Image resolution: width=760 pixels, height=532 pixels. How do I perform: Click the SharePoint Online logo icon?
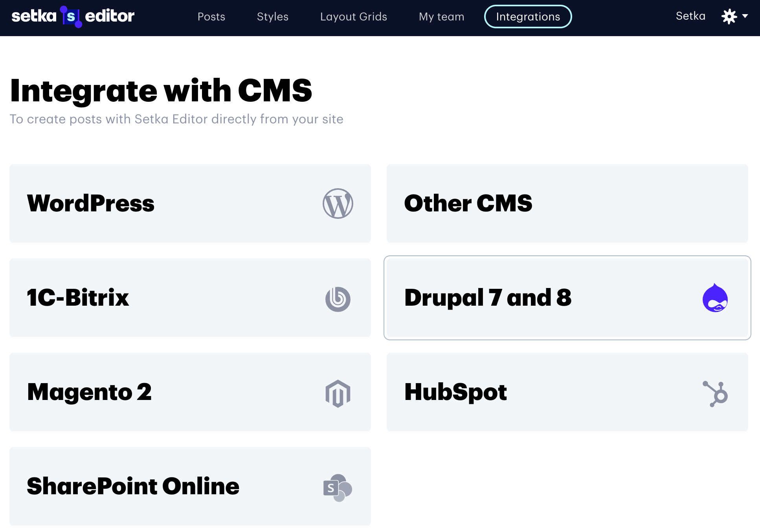click(x=338, y=488)
